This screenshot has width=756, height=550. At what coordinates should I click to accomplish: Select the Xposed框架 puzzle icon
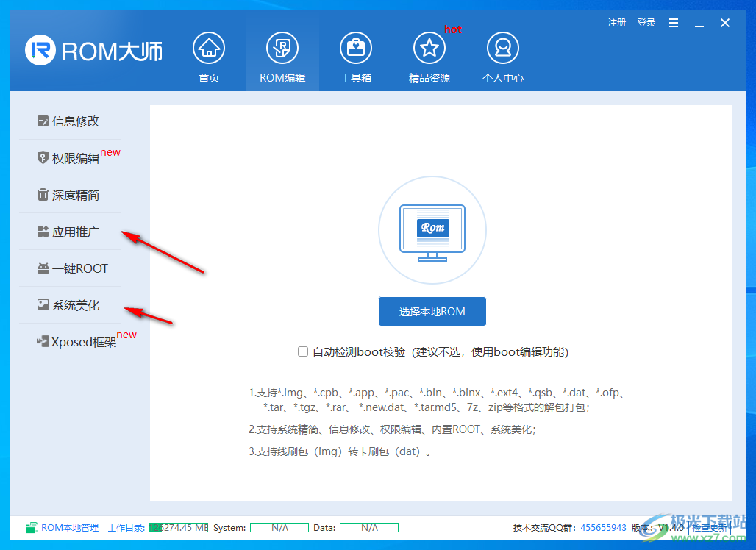tap(43, 342)
